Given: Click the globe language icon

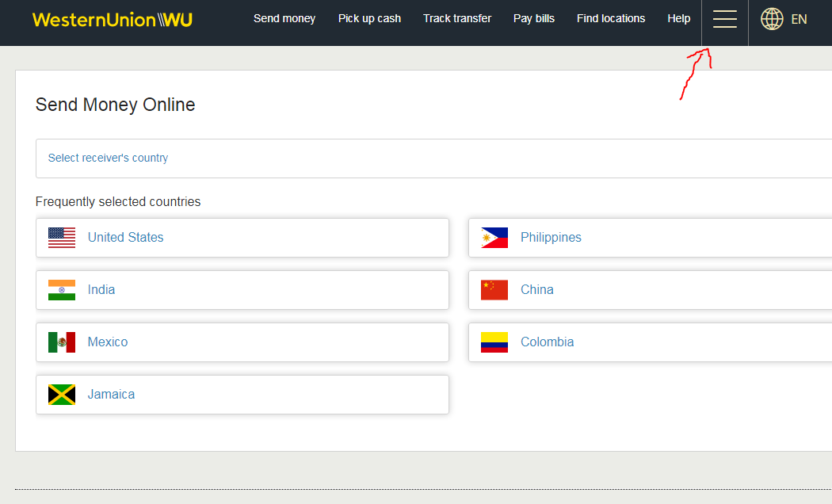Looking at the screenshot, I should 772,19.
